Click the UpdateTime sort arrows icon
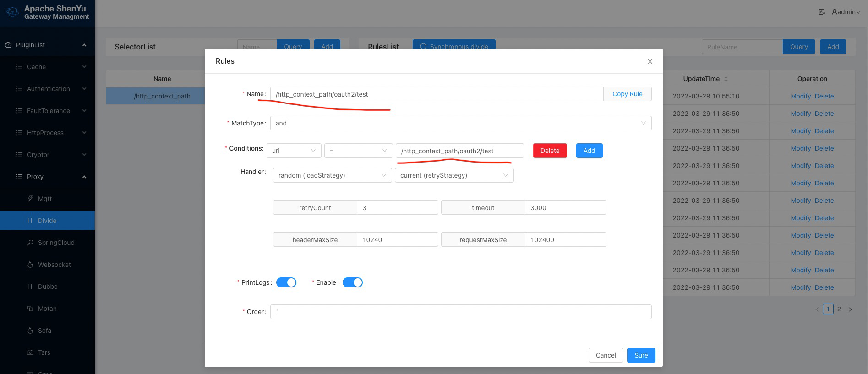 pyautogui.click(x=726, y=79)
